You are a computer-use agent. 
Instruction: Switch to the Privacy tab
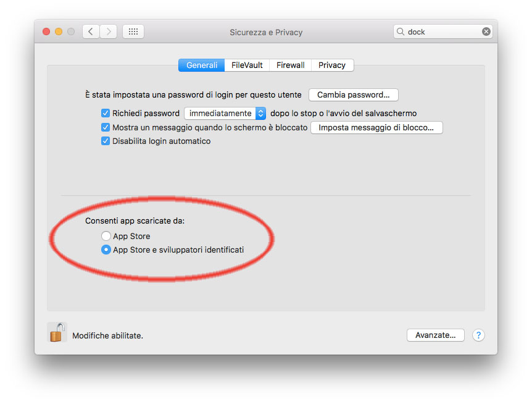(331, 65)
